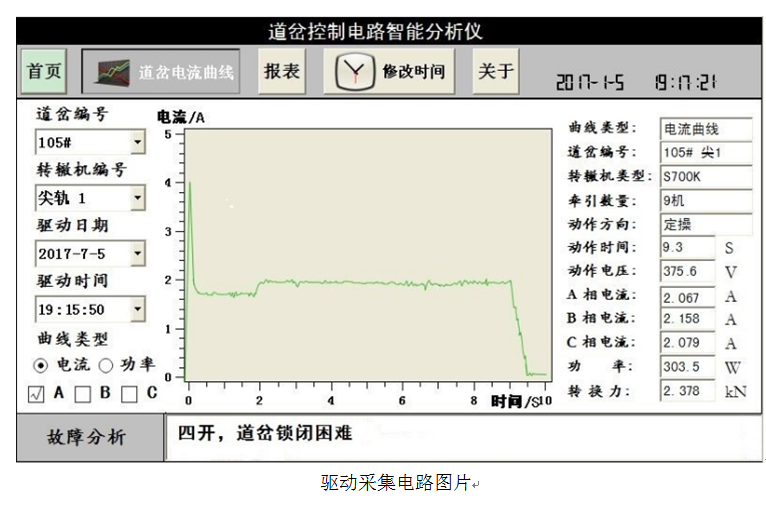
Task: Open the 报表 report view
Action: tap(282, 72)
